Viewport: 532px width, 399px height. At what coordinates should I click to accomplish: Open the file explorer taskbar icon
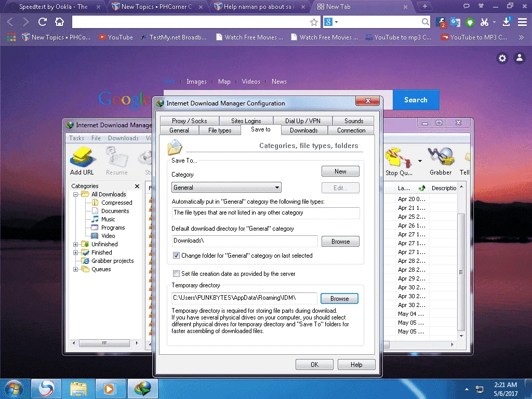pyautogui.click(x=78, y=389)
